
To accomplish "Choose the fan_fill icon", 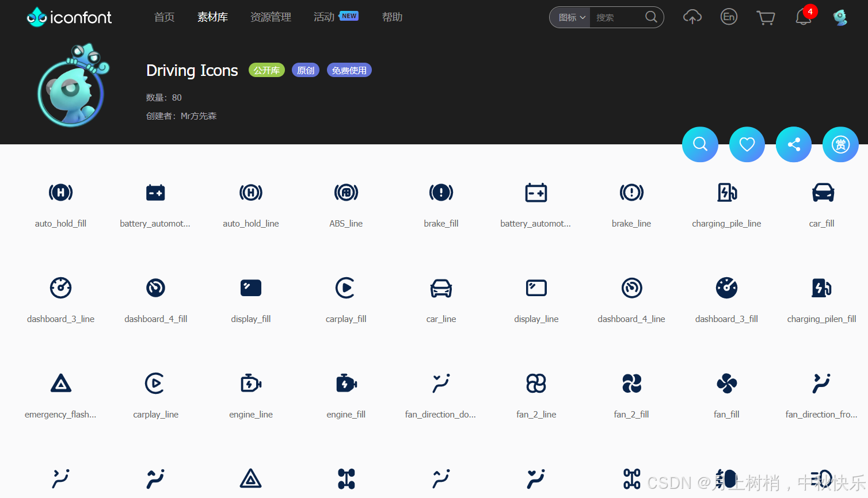I will pos(727,384).
